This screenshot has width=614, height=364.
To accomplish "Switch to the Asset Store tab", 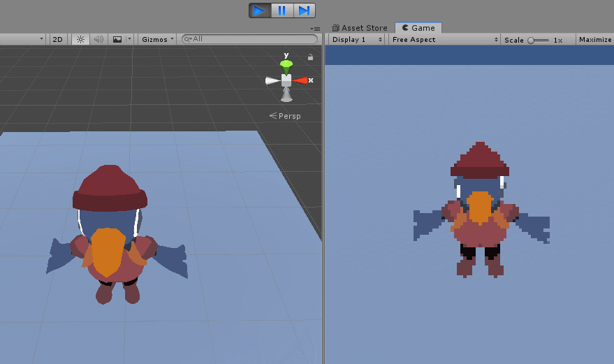I will pyautogui.click(x=360, y=28).
